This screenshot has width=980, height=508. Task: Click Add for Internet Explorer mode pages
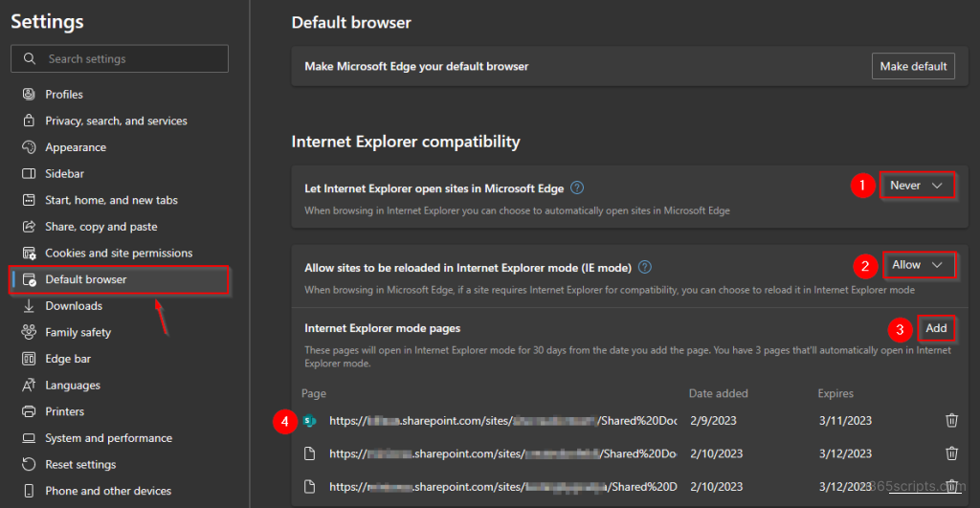coord(936,328)
